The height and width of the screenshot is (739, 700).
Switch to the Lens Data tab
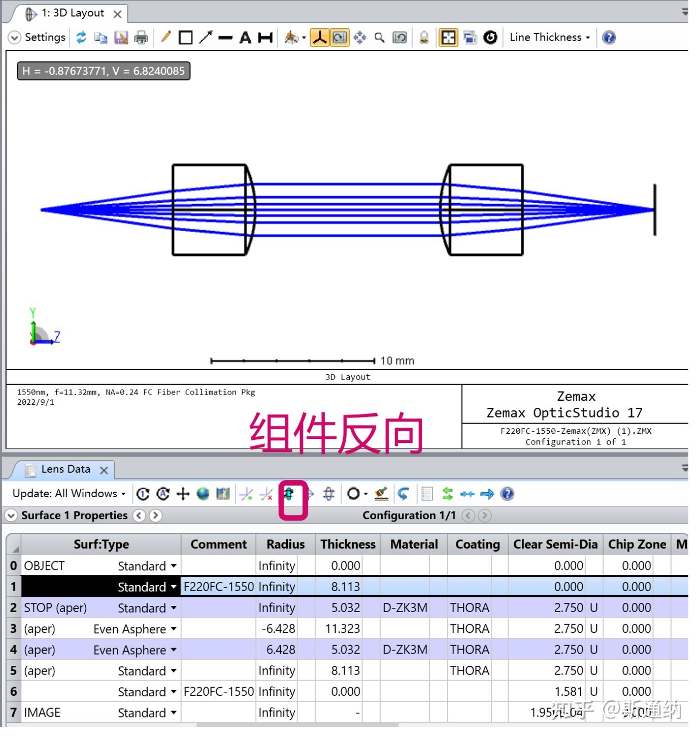[x=66, y=469]
